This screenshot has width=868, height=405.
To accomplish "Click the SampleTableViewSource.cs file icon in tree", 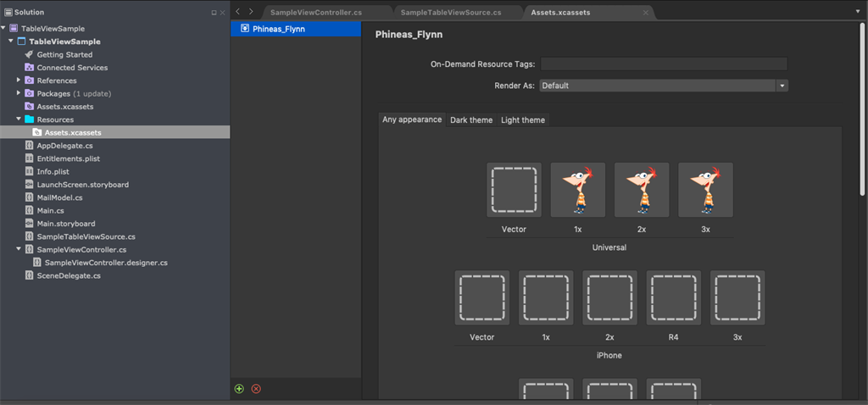I will pos(30,236).
